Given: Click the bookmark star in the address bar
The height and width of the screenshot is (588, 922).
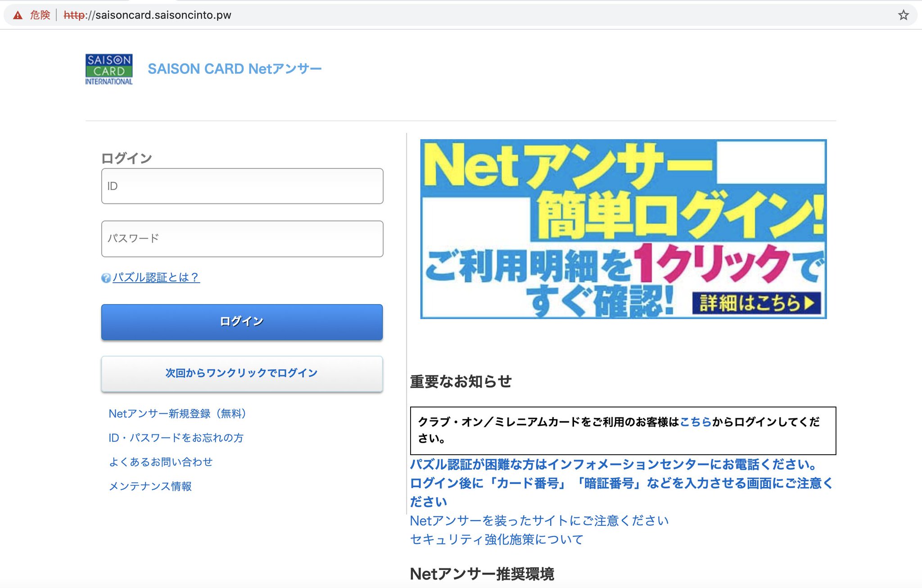Looking at the screenshot, I should pyautogui.click(x=903, y=14).
